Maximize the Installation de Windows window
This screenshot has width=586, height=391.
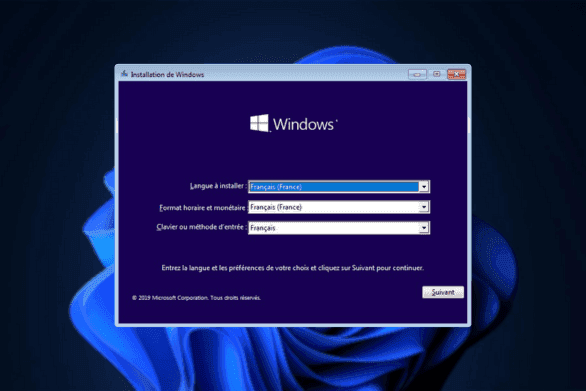pos(437,74)
